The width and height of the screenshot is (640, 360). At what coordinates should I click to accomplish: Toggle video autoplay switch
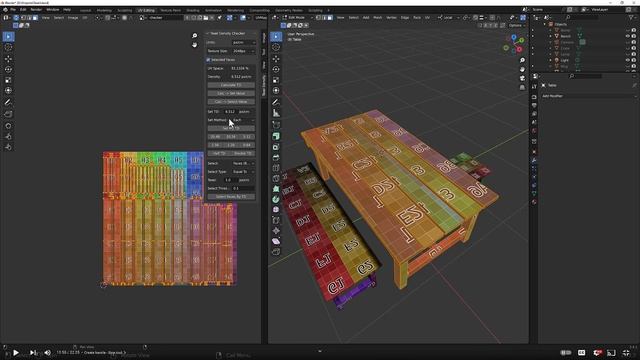(566, 353)
